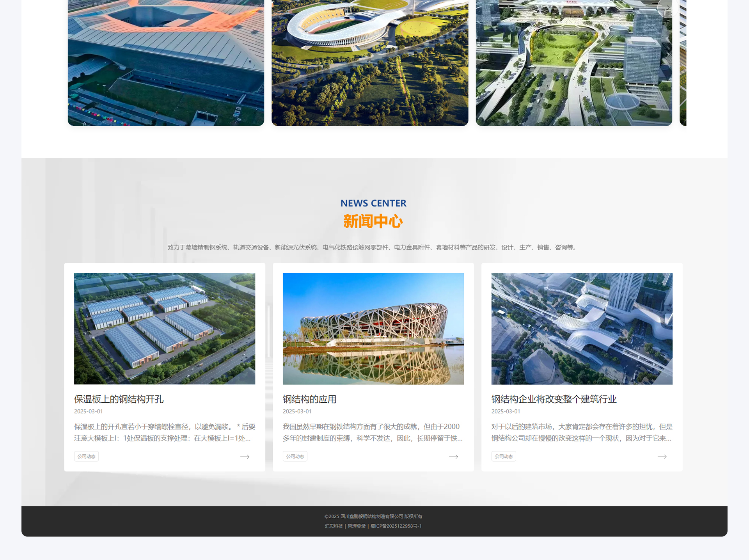Click the description starting 致力于幕墙精制钢系统

(373, 247)
